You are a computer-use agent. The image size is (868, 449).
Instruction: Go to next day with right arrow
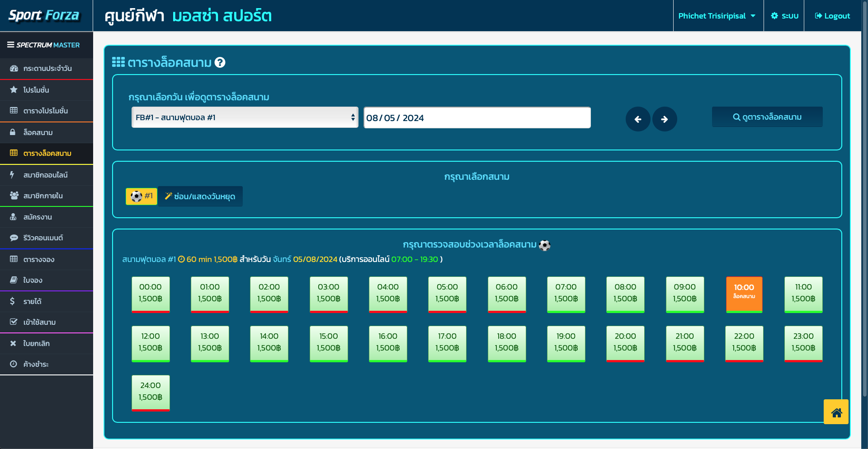(665, 119)
